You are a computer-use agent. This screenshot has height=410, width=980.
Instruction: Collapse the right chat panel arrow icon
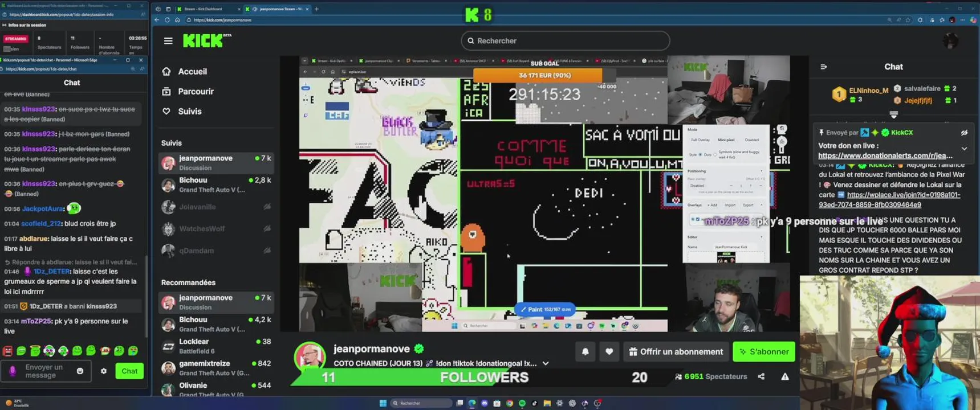(824, 67)
